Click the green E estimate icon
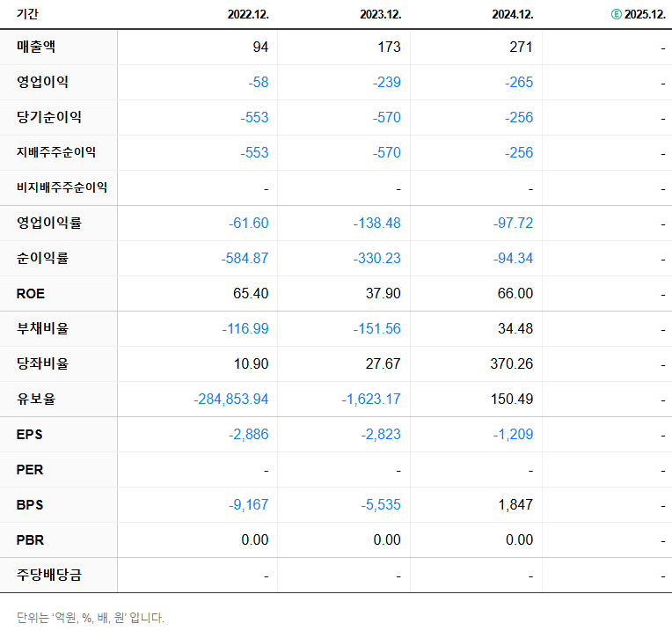Image resolution: width=672 pixels, height=631 pixels. point(616,14)
